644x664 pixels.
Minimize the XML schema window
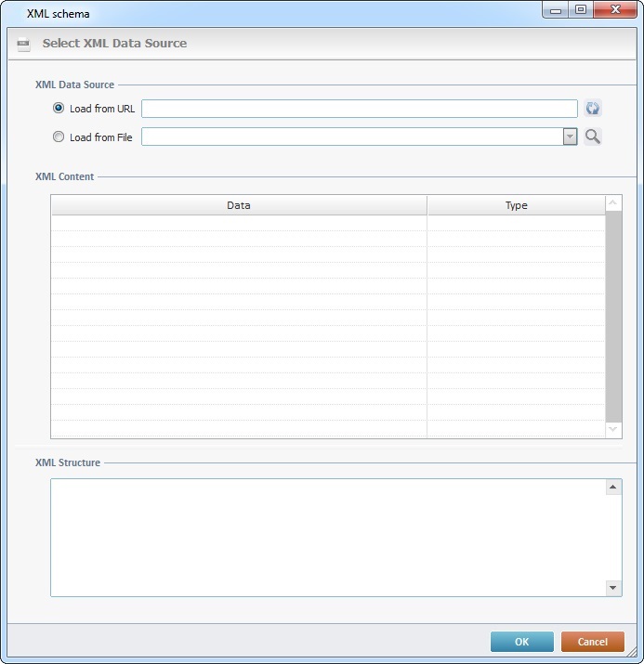click(x=556, y=10)
